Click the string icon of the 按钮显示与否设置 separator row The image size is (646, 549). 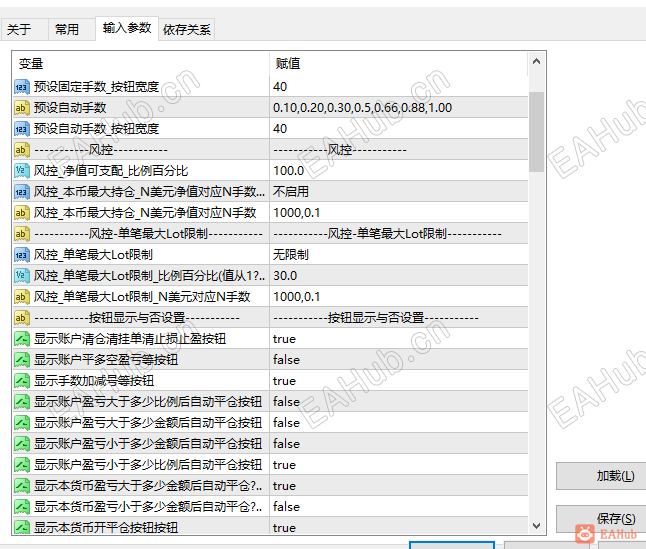click(x=21, y=318)
